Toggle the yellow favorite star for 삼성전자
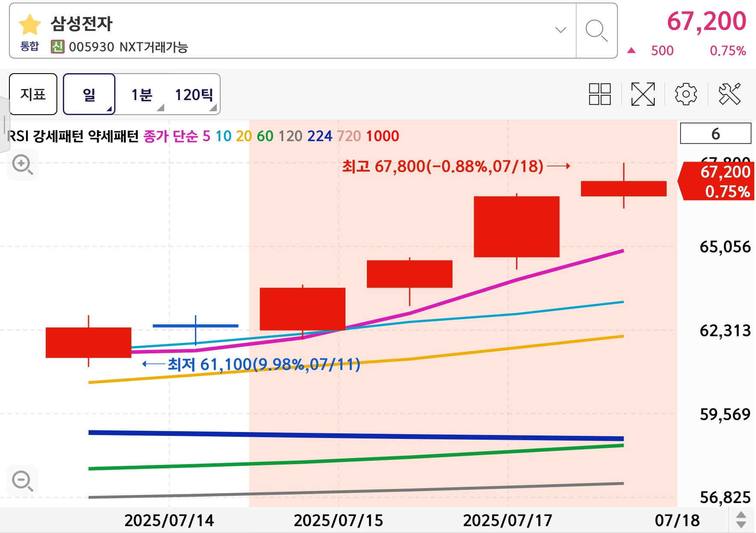Screen dimensions: 756x533 point(30,24)
